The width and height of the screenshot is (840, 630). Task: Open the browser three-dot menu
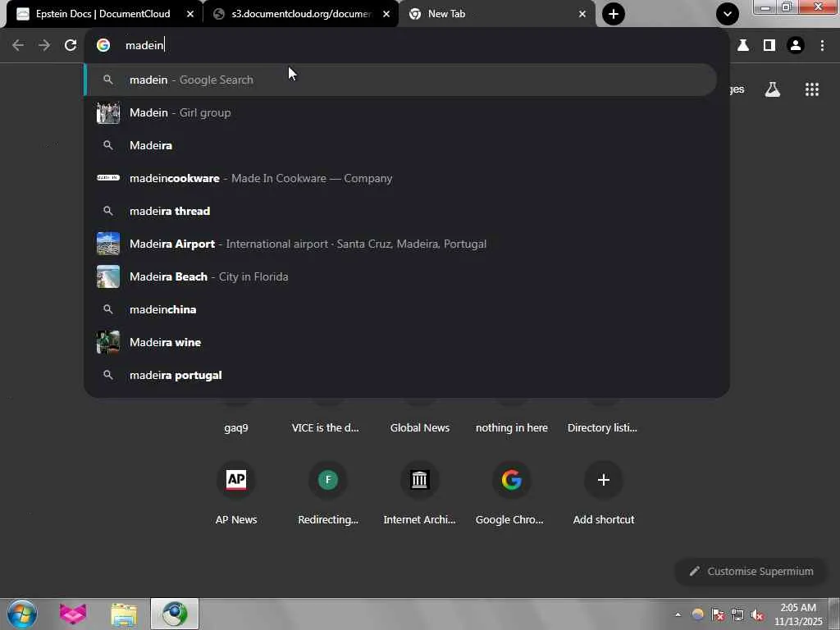point(822,46)
